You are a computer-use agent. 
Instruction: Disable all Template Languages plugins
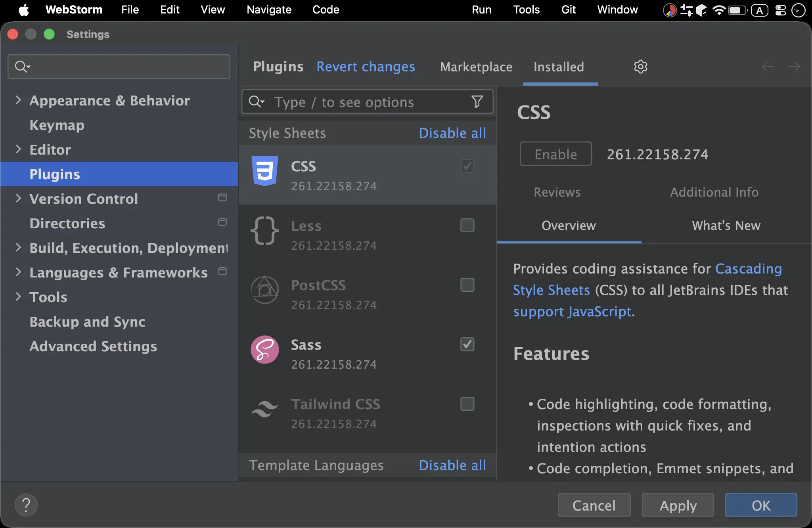point(452,465)
